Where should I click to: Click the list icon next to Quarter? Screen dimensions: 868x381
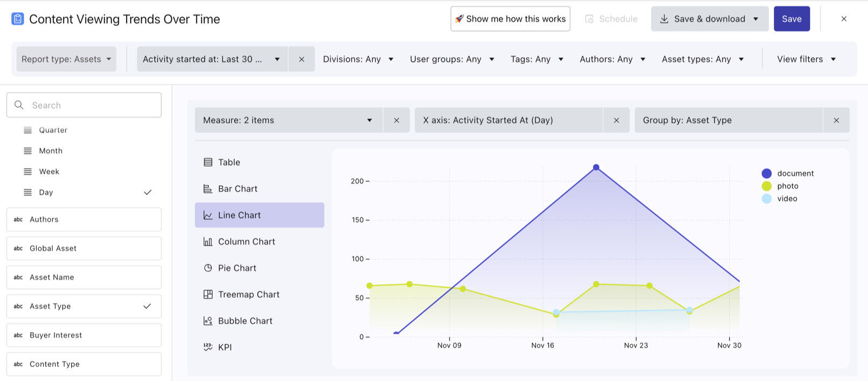[28, 130]
